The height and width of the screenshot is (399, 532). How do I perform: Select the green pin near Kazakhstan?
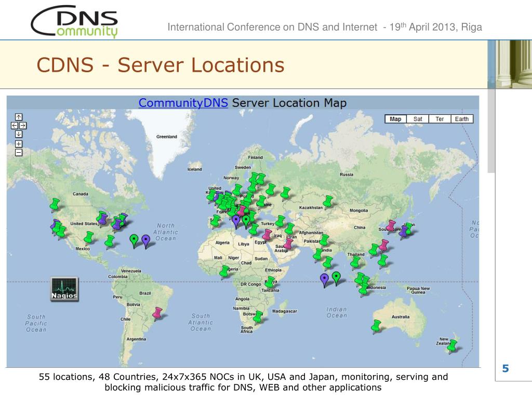coord(328,202)
